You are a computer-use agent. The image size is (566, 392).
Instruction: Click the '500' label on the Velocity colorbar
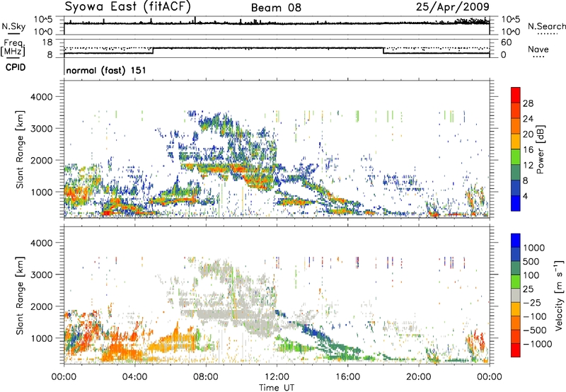[533, 261]
